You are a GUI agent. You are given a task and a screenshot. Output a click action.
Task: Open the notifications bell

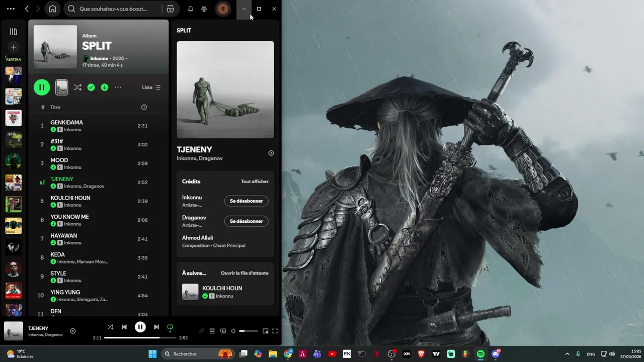190,9
